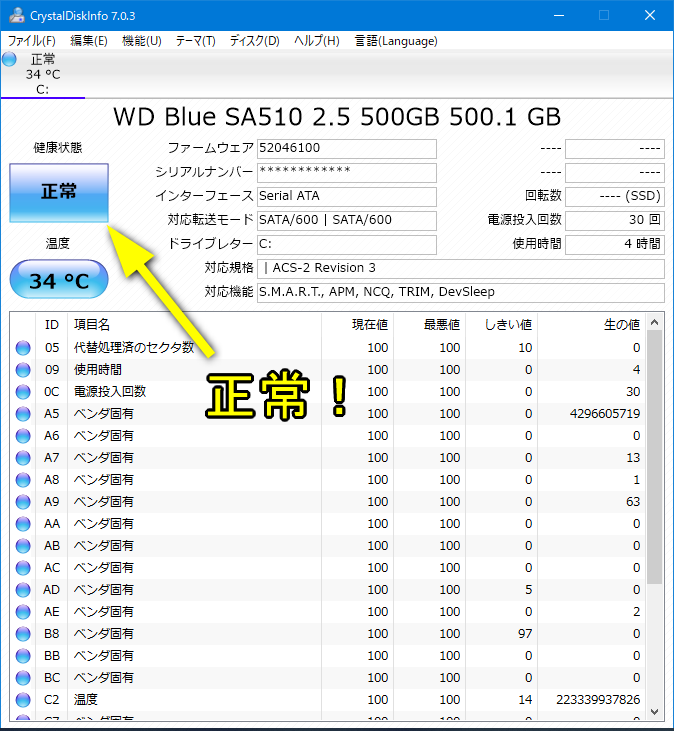Open the ディスク(D) menu
Viewport: 674px width, 731px height.
(254, 41)
